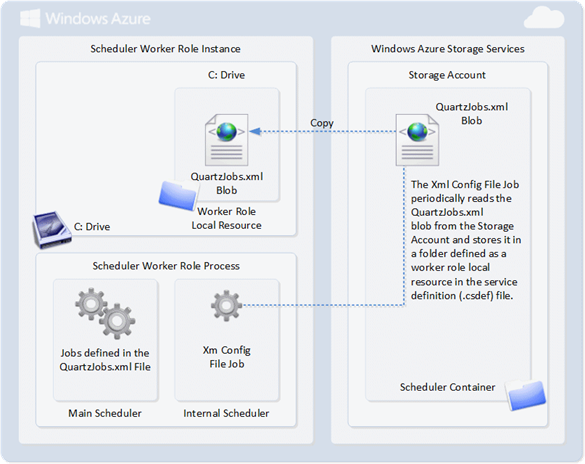Click the Copy arrow head pointing left

(255, 131)
